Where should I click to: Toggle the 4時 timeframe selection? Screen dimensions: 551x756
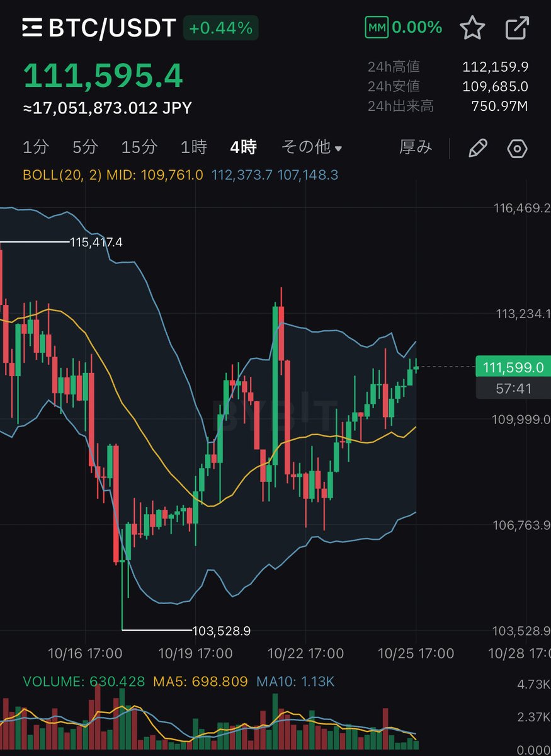pos(244,147)
